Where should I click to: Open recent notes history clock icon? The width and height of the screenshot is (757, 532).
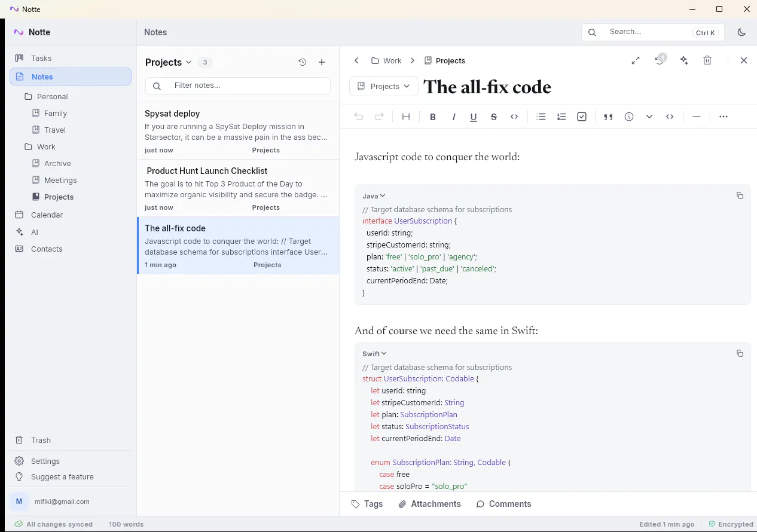303,62
